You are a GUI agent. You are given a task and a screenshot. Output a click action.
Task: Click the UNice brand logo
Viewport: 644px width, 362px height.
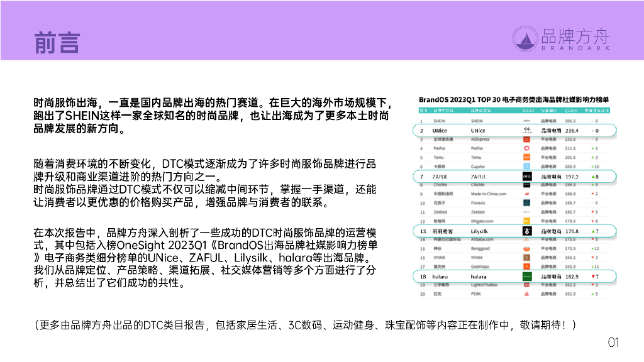[x=527, y=131]
